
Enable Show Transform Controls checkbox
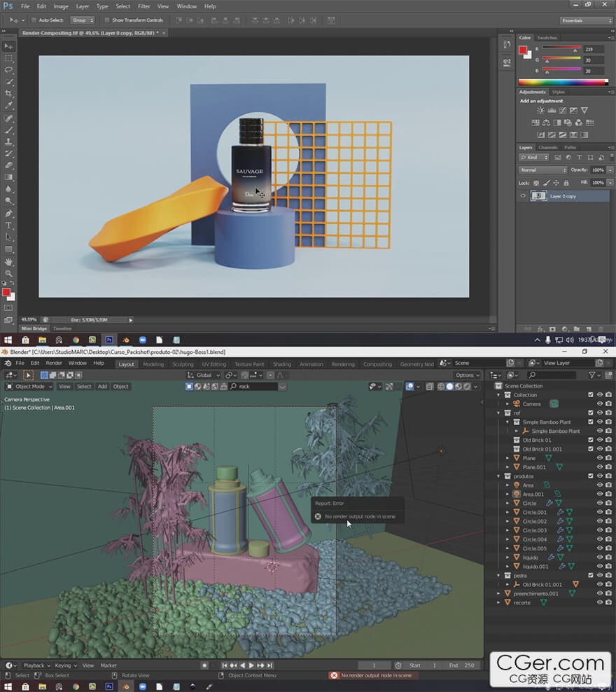pos(106,20)
